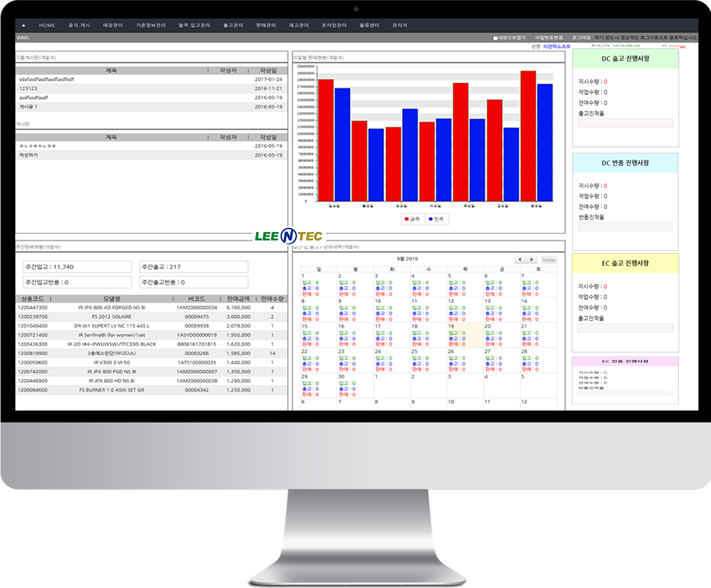Viewport: 711px width, 588px height.
Task: Expand the 발주.입고관리 menu
Action: [194, 25]
